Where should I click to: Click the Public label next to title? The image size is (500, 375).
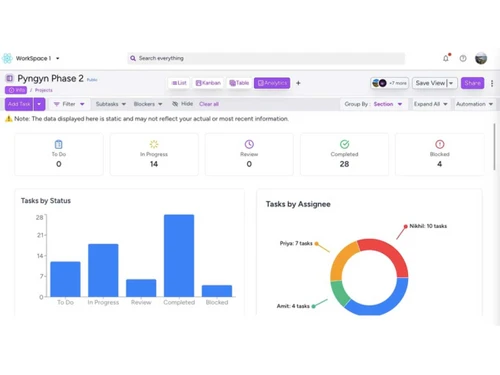92,80
